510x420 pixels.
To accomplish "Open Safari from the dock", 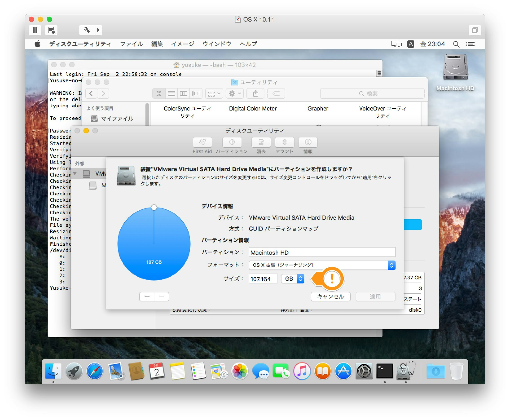I will pyautogui.click(x=95, y=371).
